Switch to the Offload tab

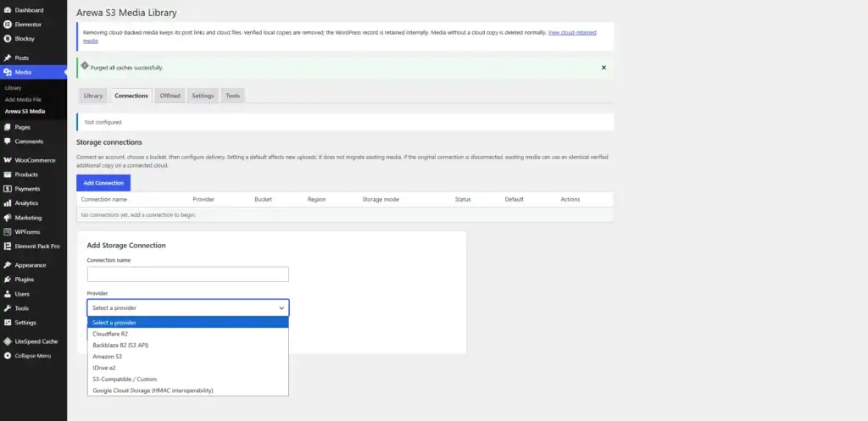(x=170, y=96)
